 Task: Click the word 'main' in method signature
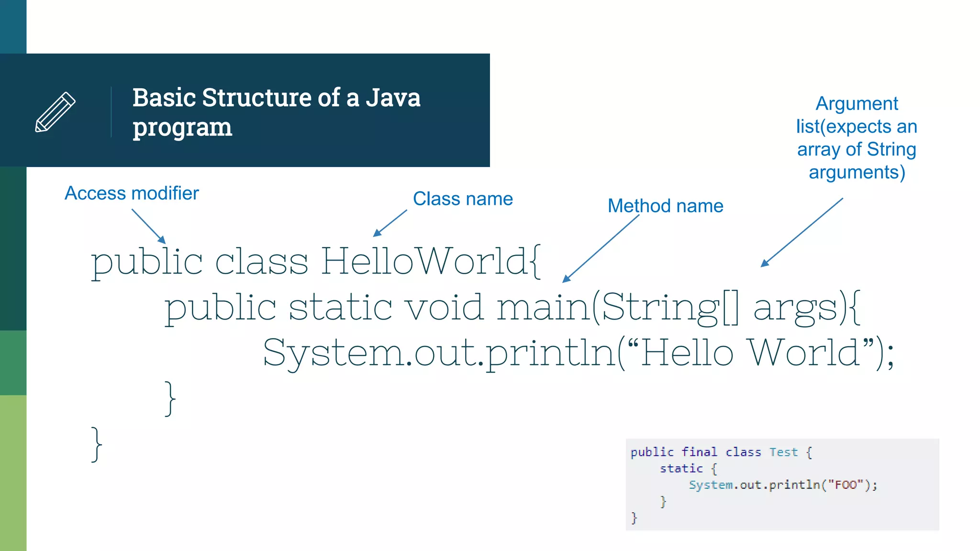click(x=543, y=307)
